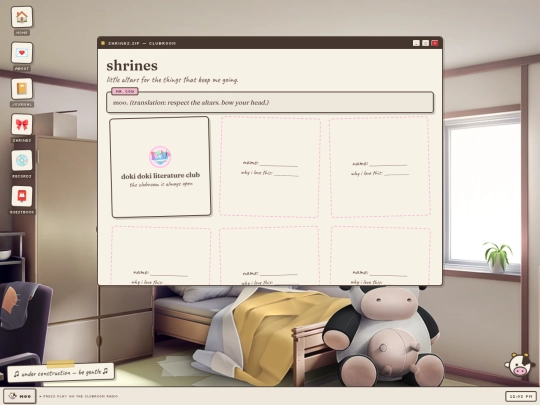
Task: Minimize the Clubroom window
Action: (416, 43)
